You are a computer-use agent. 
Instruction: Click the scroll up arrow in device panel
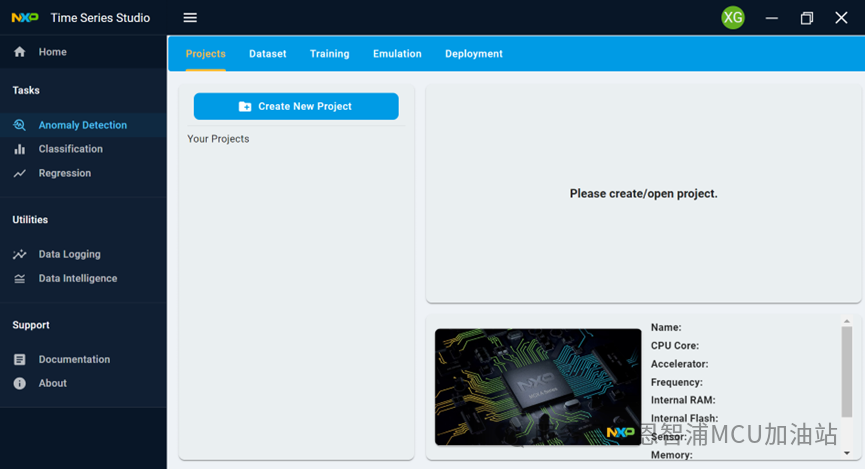[x=847, y=321]
